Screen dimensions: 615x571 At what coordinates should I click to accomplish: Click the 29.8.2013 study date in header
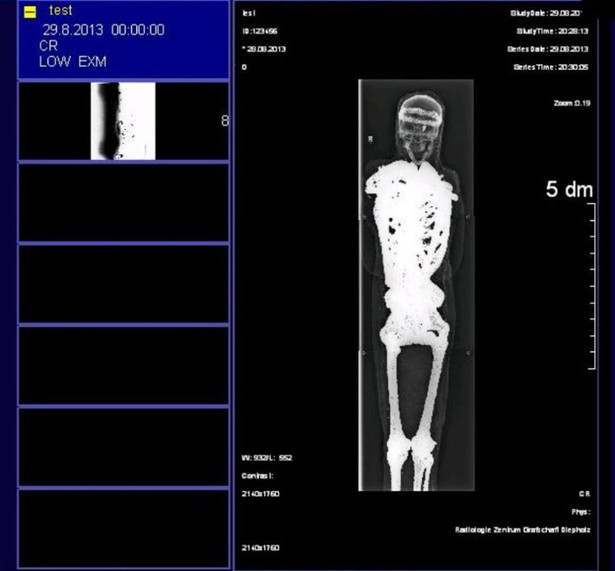(72, 30)
